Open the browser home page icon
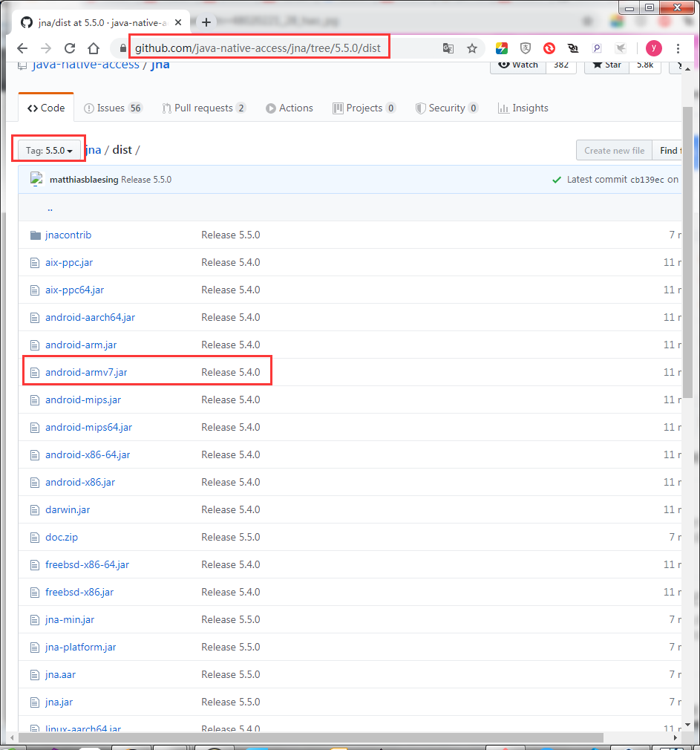 click(94, 48)
